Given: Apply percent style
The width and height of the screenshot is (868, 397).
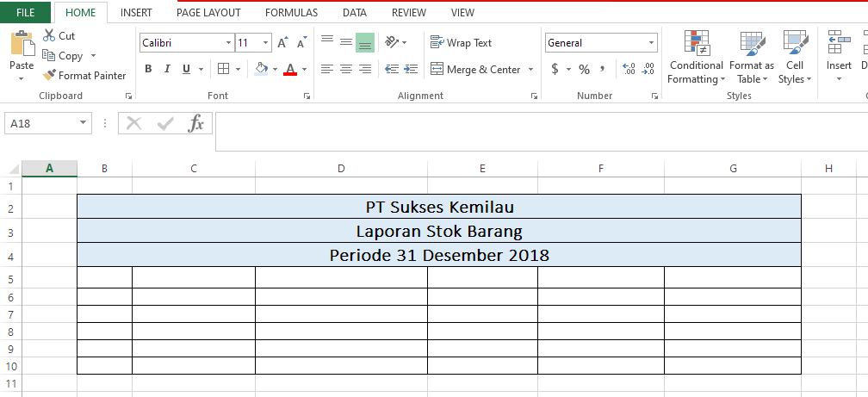Looking at the screenshot, I should (584, 69).
